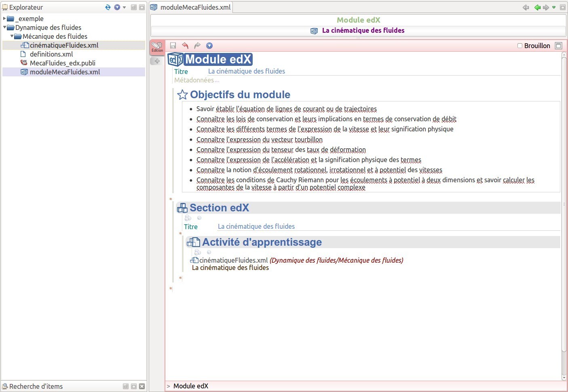Click the bubbles icon under Activité d'apprentissage
The height and width of the screenshot is (392, 568).
click(x=198, y=252)
